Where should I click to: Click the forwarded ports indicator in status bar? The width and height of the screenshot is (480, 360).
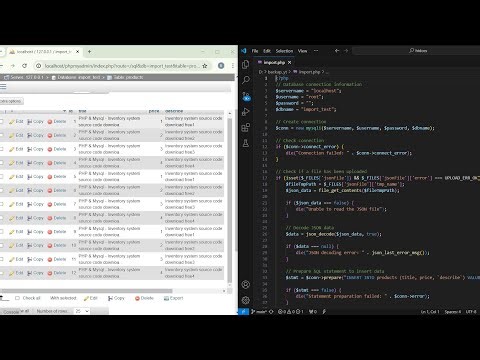click(313, 312)
